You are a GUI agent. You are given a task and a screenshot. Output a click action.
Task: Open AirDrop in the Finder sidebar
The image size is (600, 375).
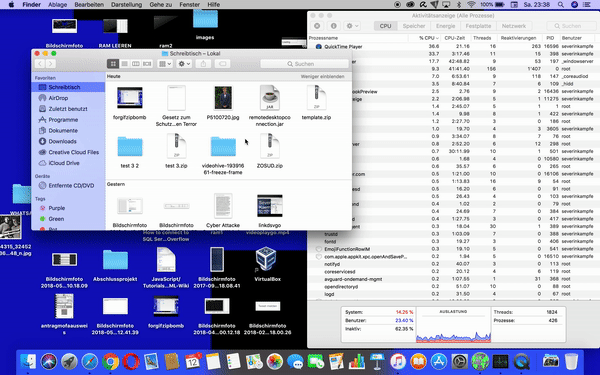point(58,98)
